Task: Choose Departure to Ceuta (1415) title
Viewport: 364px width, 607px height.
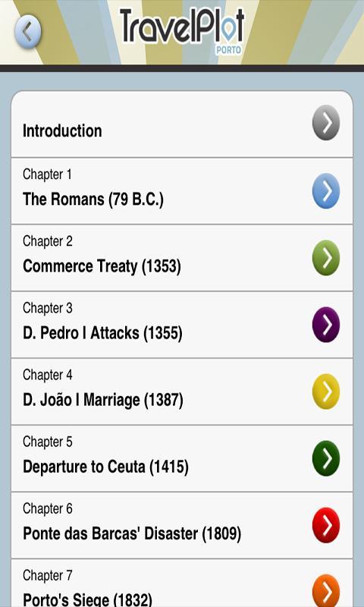Action: pyautogui.click(x=105, y=467)
